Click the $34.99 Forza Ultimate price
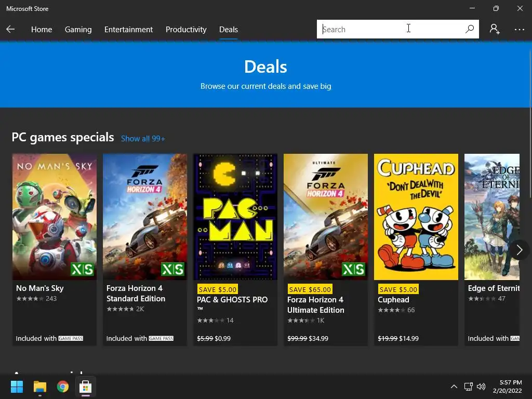Screen dimensions: 532x399 click(318, 338)
